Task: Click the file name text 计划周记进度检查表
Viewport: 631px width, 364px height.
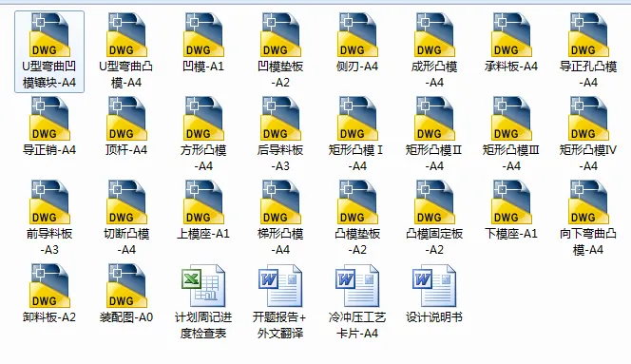Action: pyautogui.click(x=203, y=325)
